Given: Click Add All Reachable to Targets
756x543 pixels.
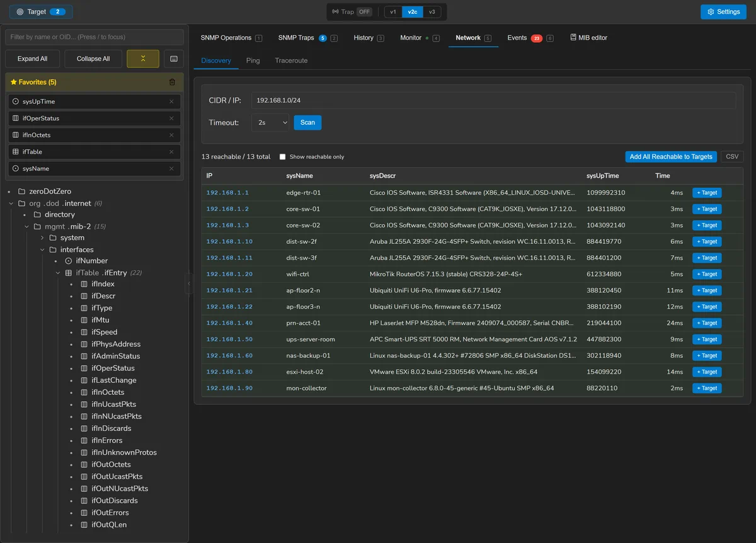Looking at the screenshot, I should [671, 157].
